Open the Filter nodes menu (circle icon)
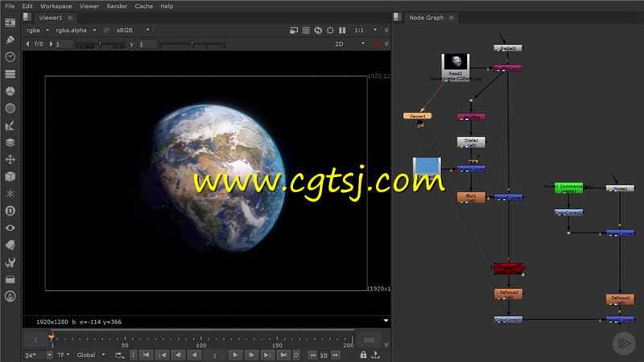This screenshot has height=362, width=644. (10, 109)
